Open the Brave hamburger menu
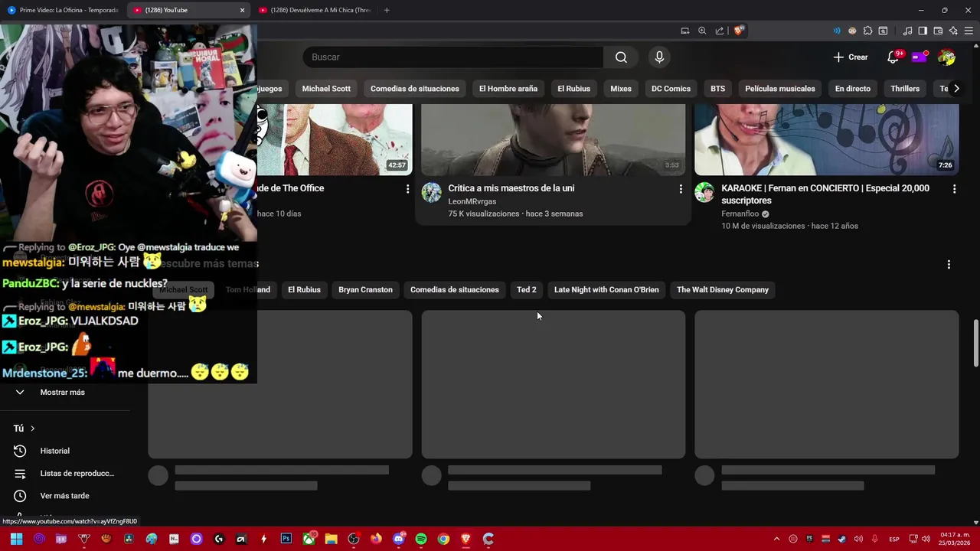980x551 pixels. click(969, 31)
